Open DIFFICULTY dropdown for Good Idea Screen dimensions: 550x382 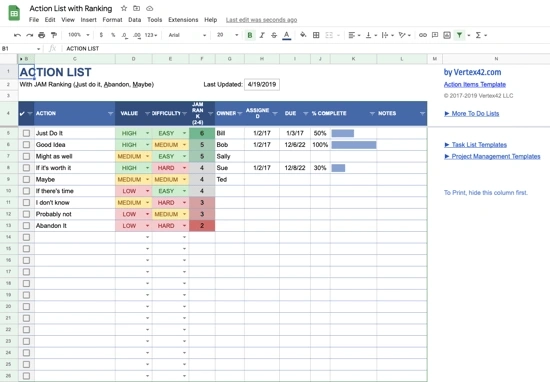(184, 145)
